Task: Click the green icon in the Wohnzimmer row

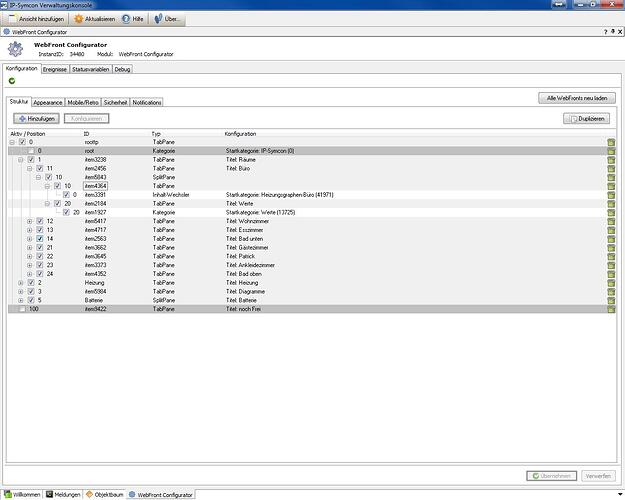Action: click(611, 221)
